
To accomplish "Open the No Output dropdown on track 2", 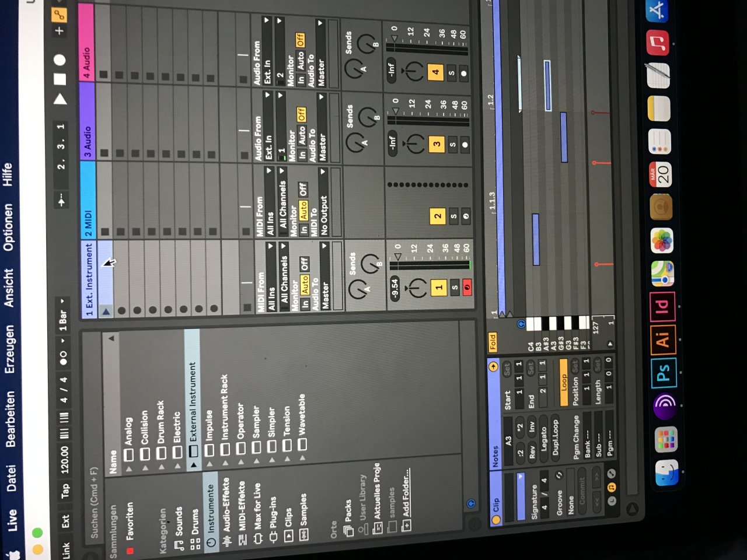I will (323, 202).
